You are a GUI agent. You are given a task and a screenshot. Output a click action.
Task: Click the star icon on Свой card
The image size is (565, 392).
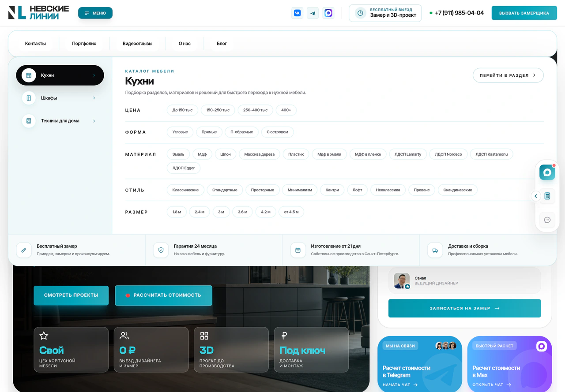pyautogui.click(x=44, y=336)
